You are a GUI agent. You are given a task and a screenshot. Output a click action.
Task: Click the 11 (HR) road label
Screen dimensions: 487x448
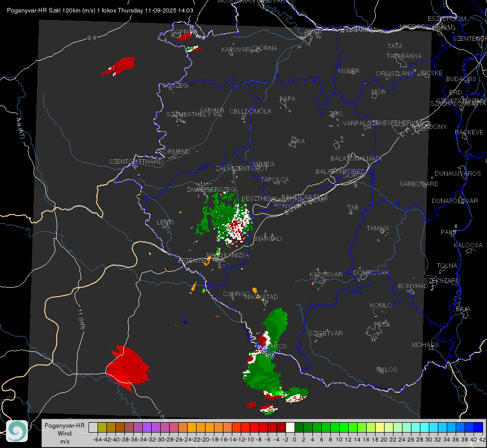81,319
